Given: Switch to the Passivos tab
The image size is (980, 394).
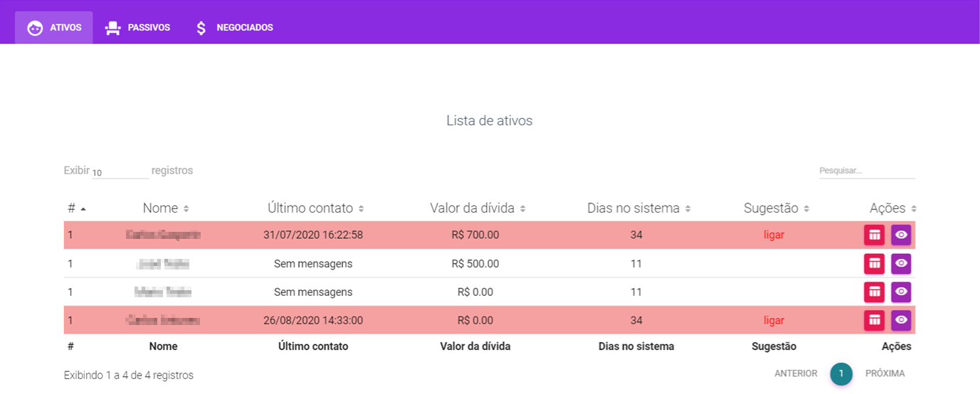Looking at the screenshot, I should [137, 28].
